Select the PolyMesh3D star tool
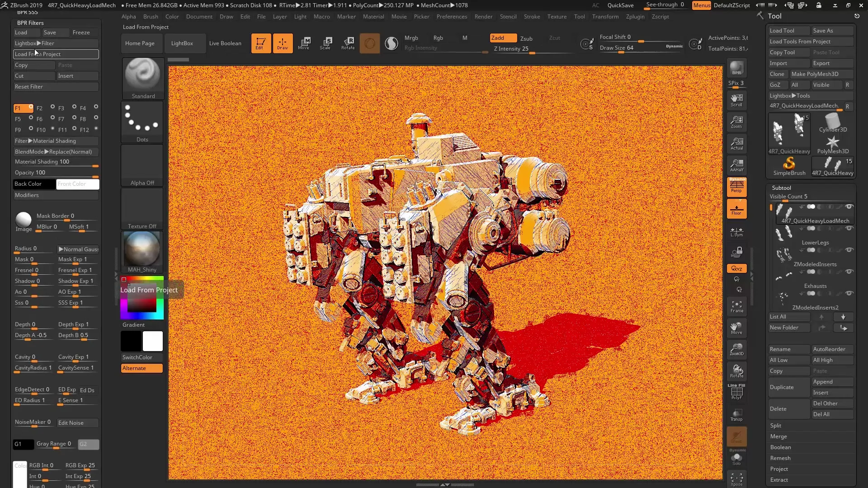 [833, 144]
